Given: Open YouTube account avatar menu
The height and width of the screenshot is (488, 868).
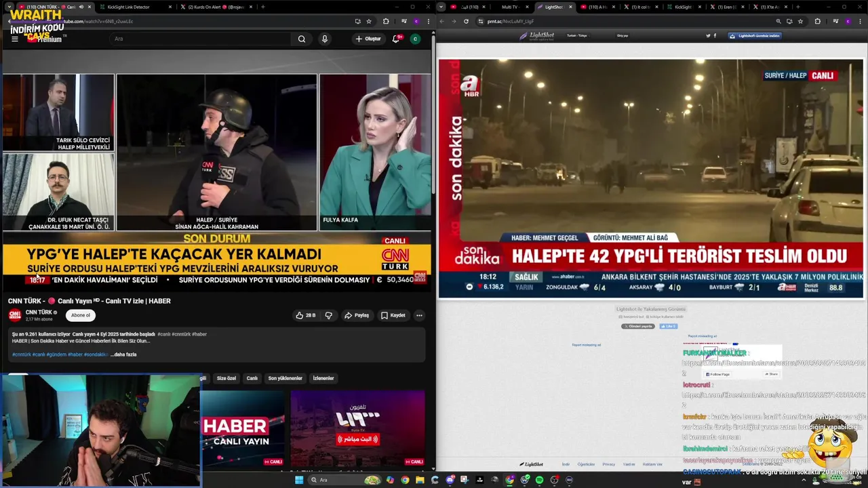Looking at the screenshot, I should pos(415,39).
